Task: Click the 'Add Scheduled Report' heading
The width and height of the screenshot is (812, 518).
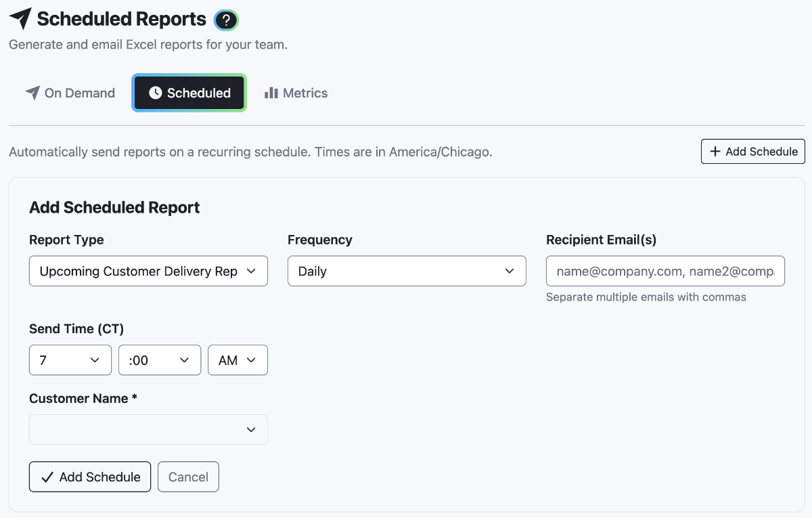Action: point(114,207)
